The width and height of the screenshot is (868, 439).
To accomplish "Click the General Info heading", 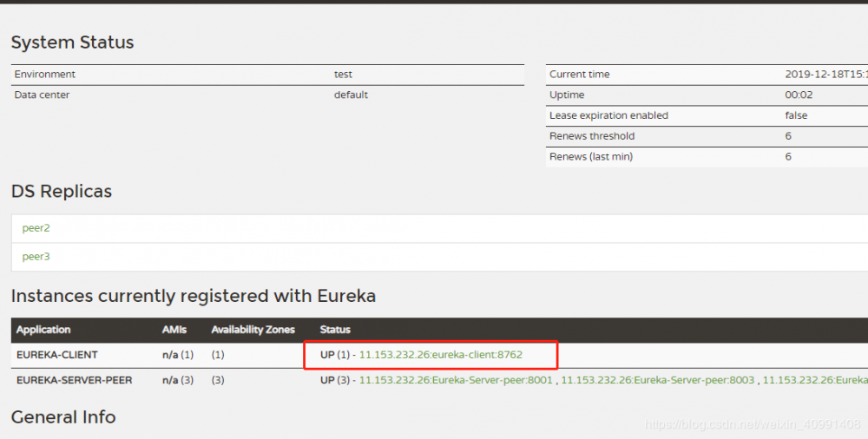I will pyautogui.click(x=63, y=416).
